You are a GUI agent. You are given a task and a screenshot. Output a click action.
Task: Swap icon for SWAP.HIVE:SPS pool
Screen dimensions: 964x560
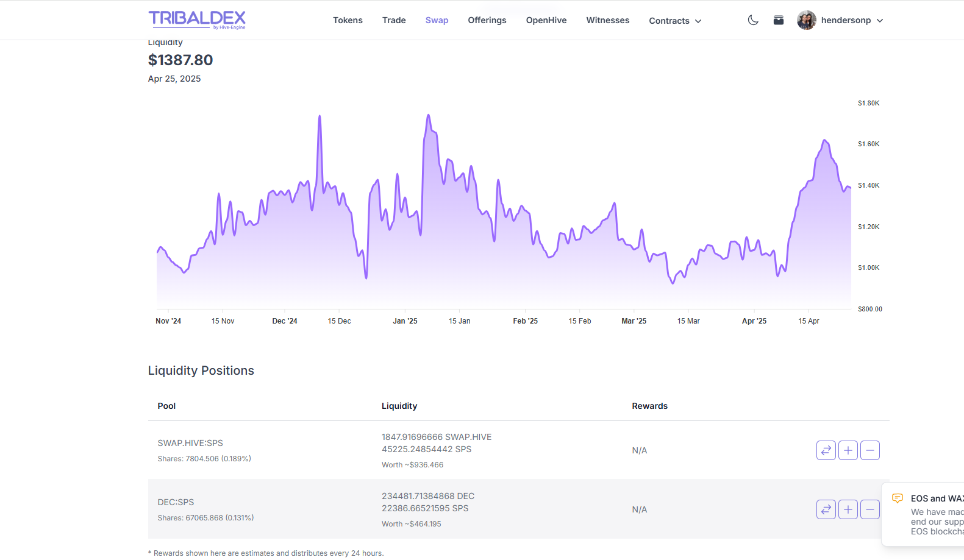click(x=826, y=450)
